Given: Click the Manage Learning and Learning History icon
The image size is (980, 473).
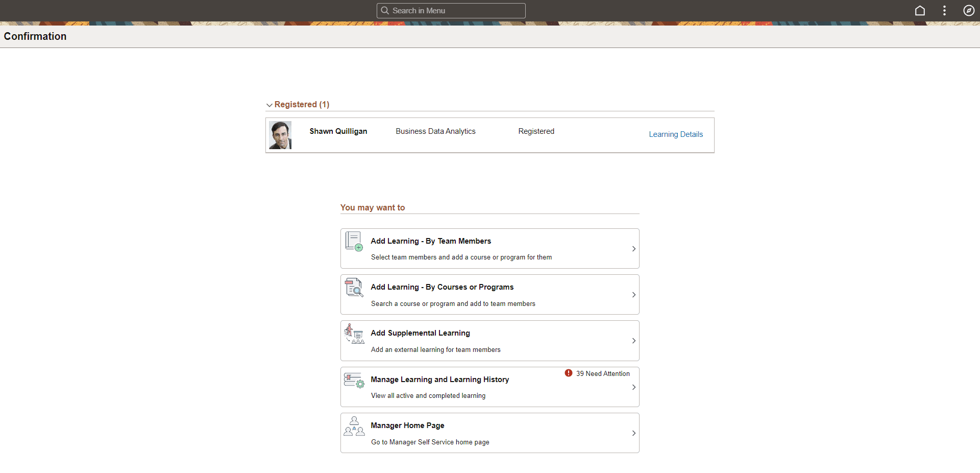Looking at the screenshot, I should pyautogui.click(x=354, y=381).
